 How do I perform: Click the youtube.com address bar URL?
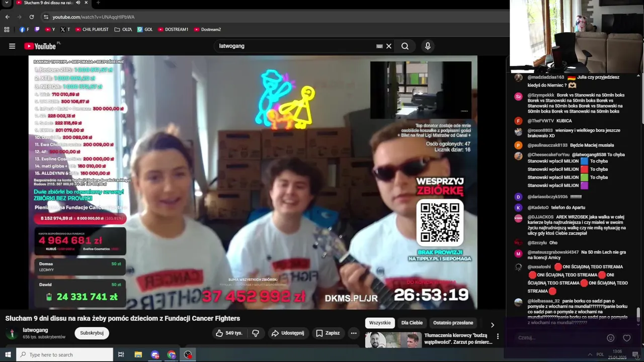(x=94, y=17)
